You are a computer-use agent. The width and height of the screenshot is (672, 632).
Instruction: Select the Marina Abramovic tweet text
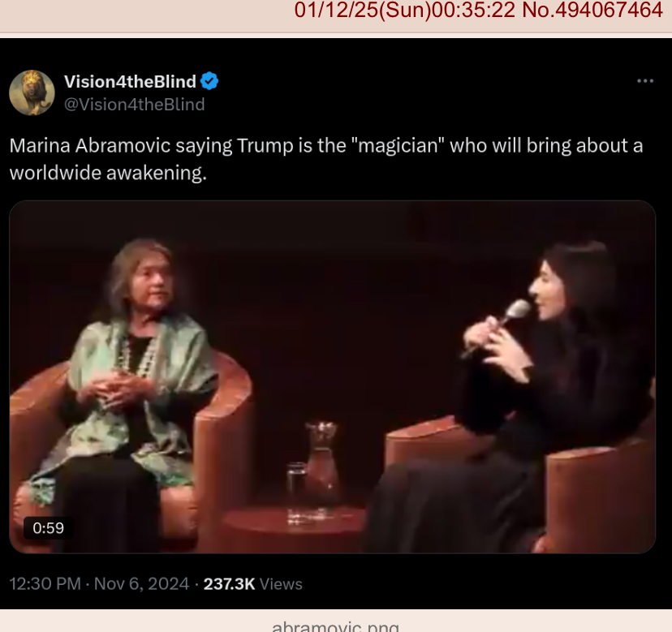click(x=326, y=159)
